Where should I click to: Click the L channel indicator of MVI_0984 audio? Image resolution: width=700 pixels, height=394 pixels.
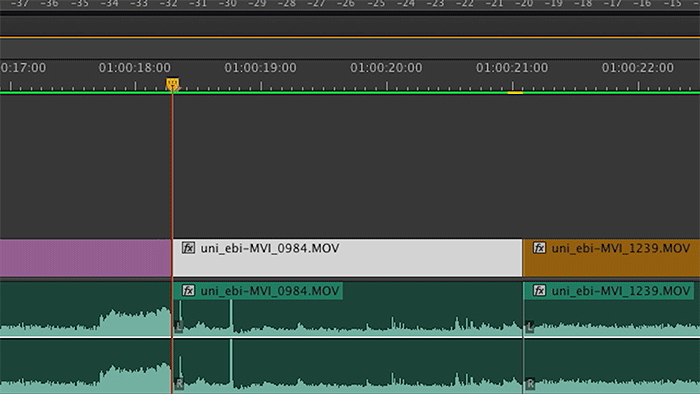point(179,327)
